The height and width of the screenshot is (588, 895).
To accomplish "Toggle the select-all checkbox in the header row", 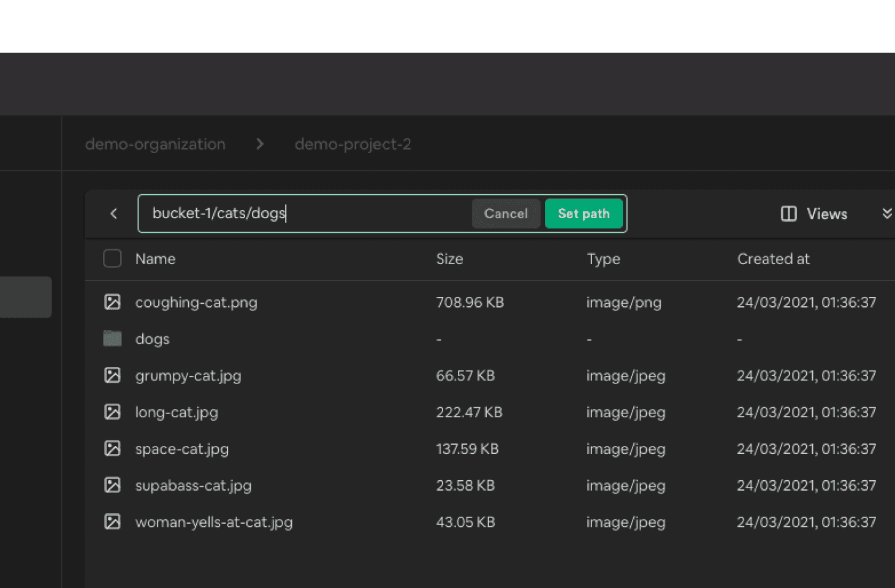I will 112,258.
